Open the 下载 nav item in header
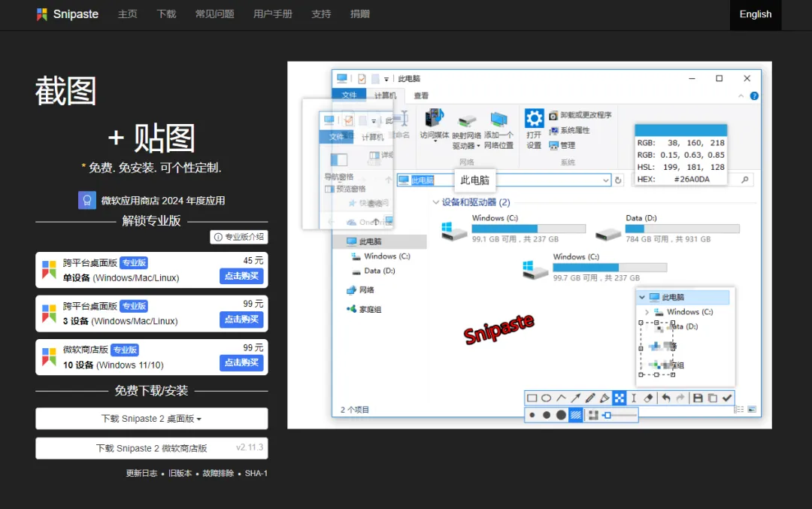Image resolution: width=812 pixels, height=509 pixels. pyautogui.click(x=166, y=14)
